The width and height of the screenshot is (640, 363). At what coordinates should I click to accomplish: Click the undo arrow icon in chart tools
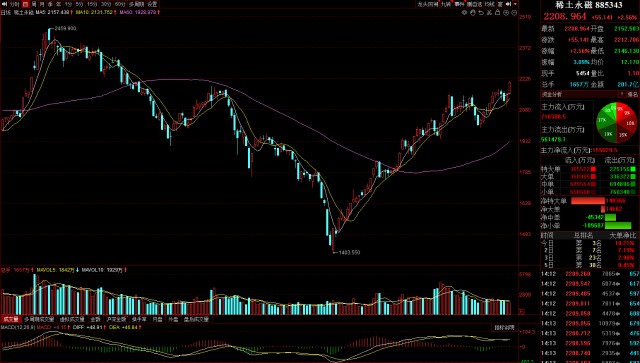481,13
